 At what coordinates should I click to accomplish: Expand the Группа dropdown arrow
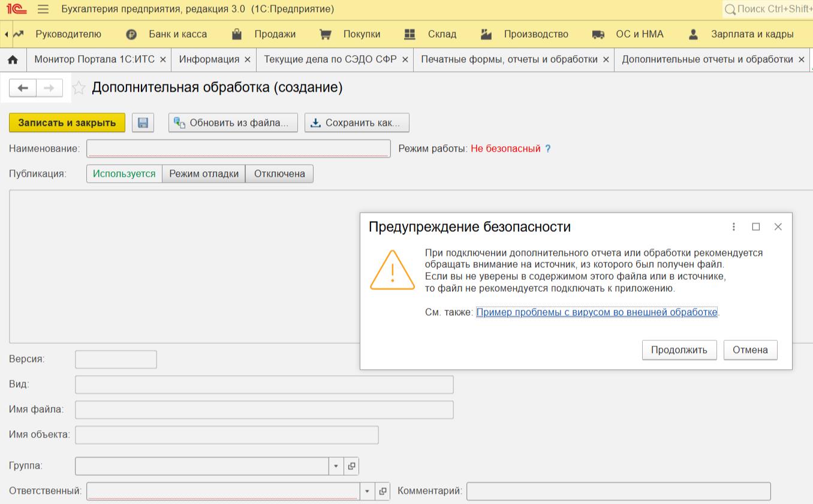(x=336, y=466)
